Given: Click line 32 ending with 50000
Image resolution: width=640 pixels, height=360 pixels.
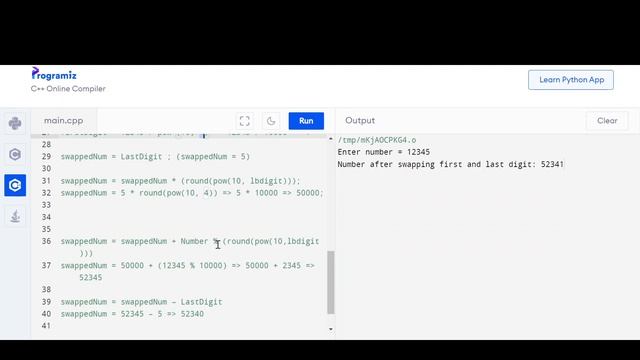Looking at the screenshot, I should pos(192,193).
